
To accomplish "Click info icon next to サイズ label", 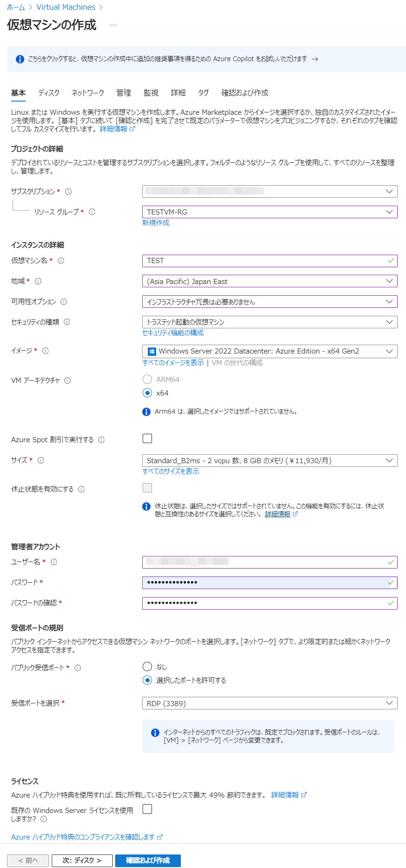I will [x=41, y=460].
